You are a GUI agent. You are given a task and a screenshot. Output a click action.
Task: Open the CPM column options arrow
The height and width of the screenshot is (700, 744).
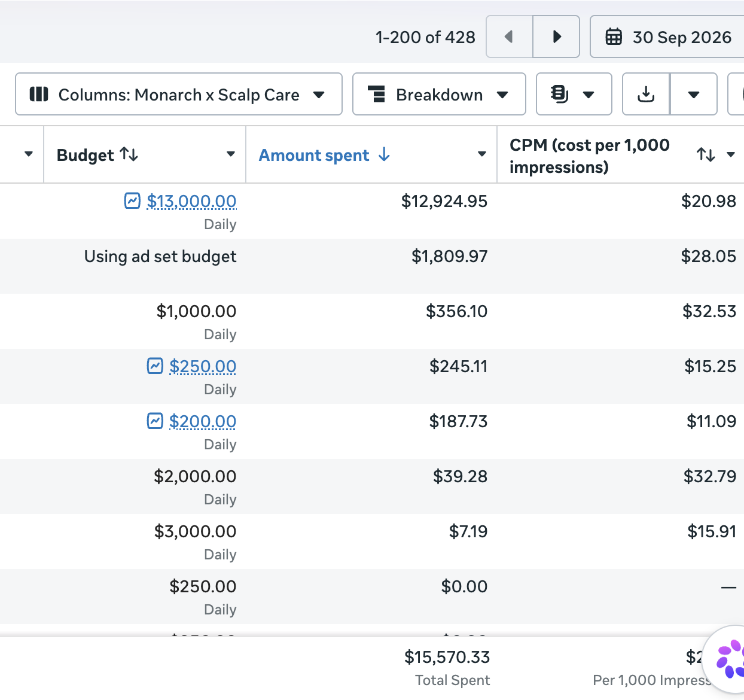click(731, 154)
